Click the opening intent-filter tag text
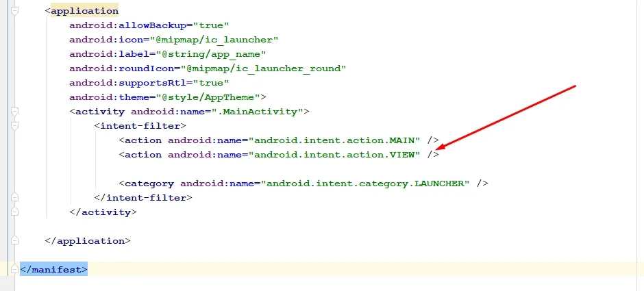Viewport: 644px width, 291px height. 140,126
